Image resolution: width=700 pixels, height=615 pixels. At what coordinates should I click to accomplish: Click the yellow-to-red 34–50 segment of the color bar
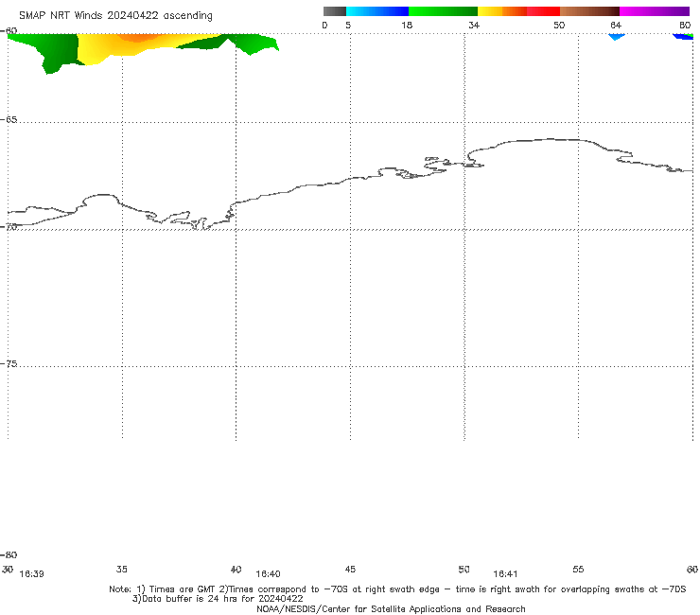(518, 11)
